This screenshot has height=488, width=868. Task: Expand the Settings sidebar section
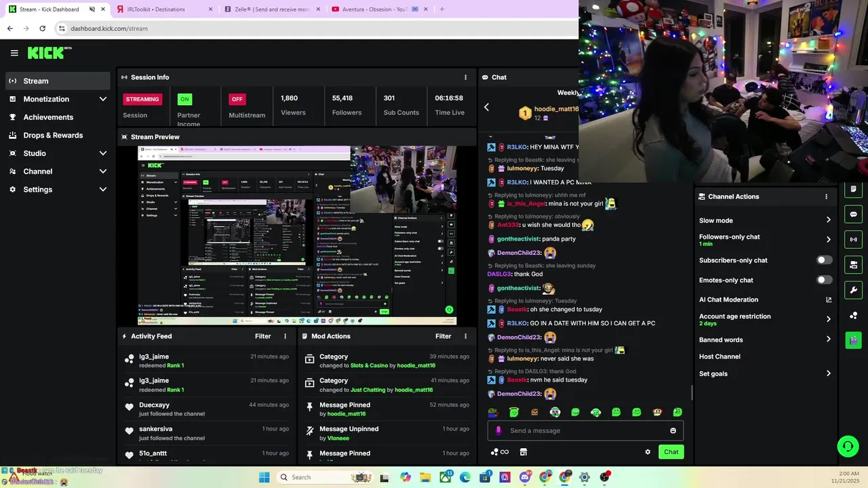click(x=58, y=189)
